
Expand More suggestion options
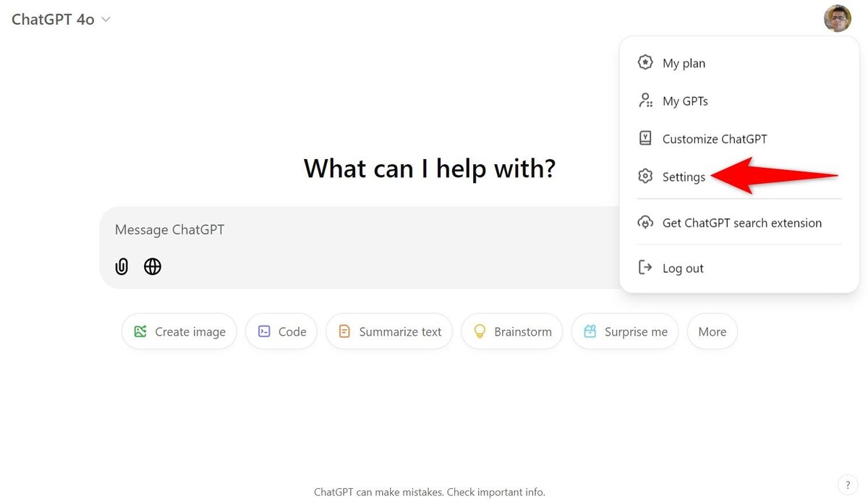[x=712, y=332]
